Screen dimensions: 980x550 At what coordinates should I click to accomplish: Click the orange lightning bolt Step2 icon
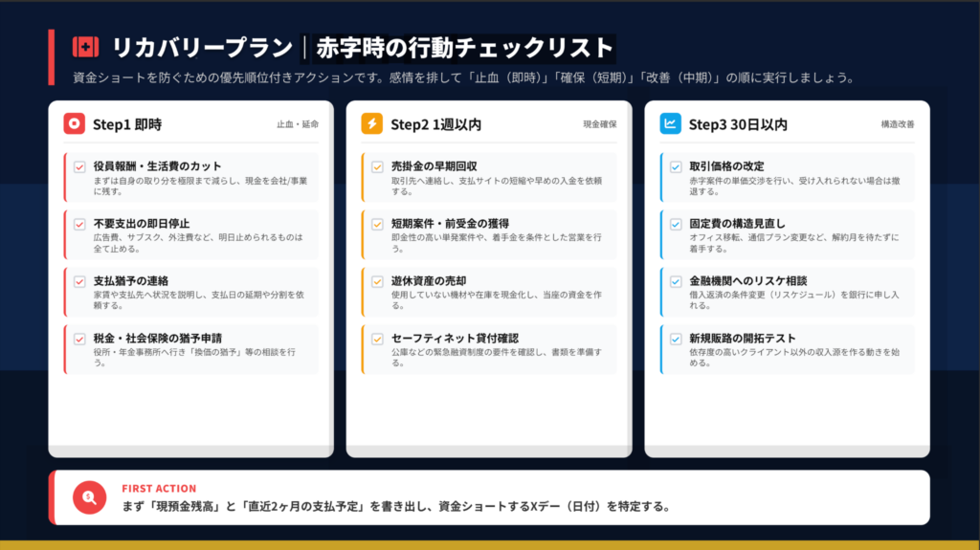pyautogui.click(x=372, y=124)
